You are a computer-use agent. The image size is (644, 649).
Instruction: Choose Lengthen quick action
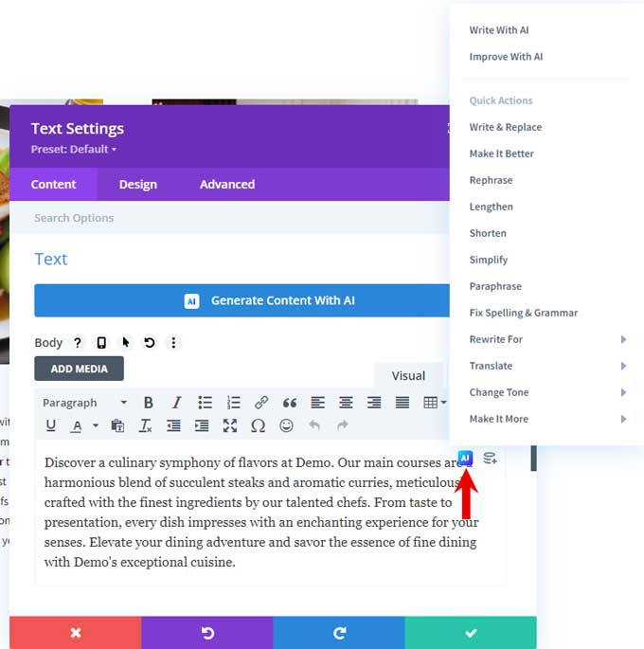(491, 207)
